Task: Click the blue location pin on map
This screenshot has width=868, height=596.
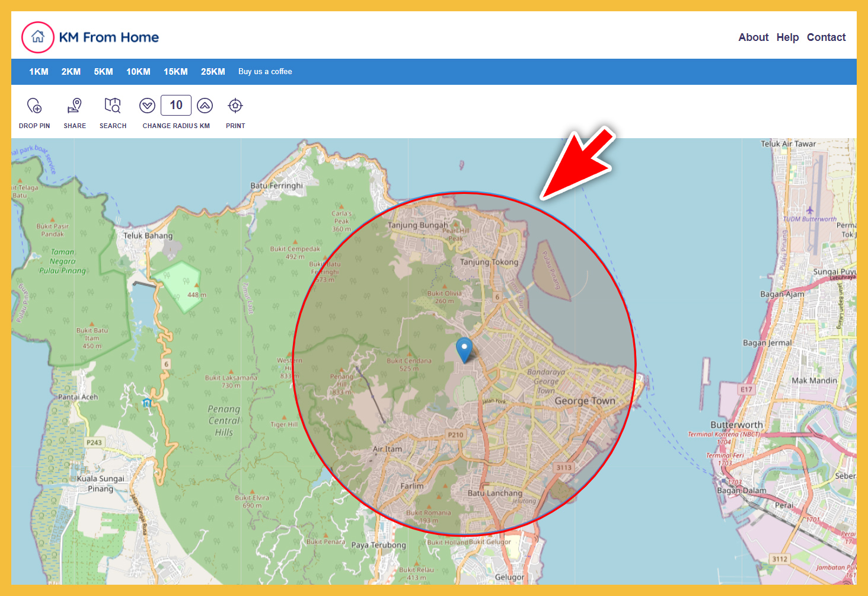Action: [x=464, y=349]
